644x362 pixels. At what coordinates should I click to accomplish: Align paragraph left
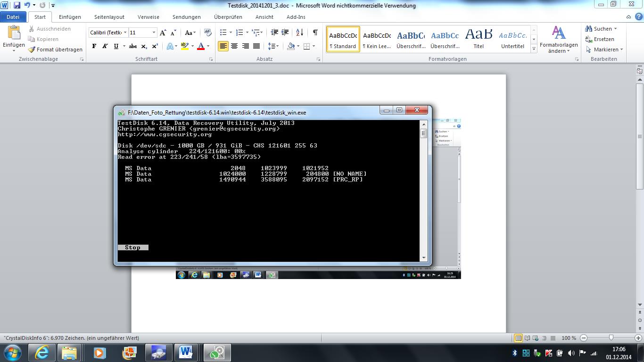223,46
